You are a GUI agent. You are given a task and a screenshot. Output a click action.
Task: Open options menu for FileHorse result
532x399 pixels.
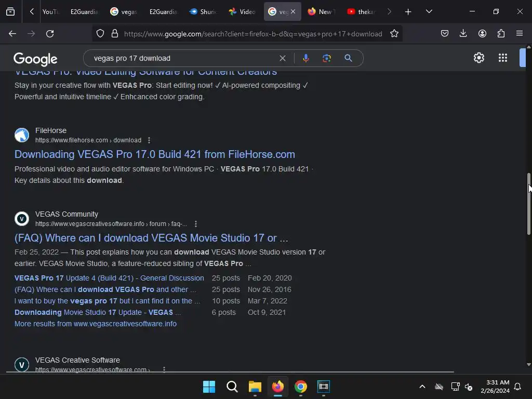[149, 140]
